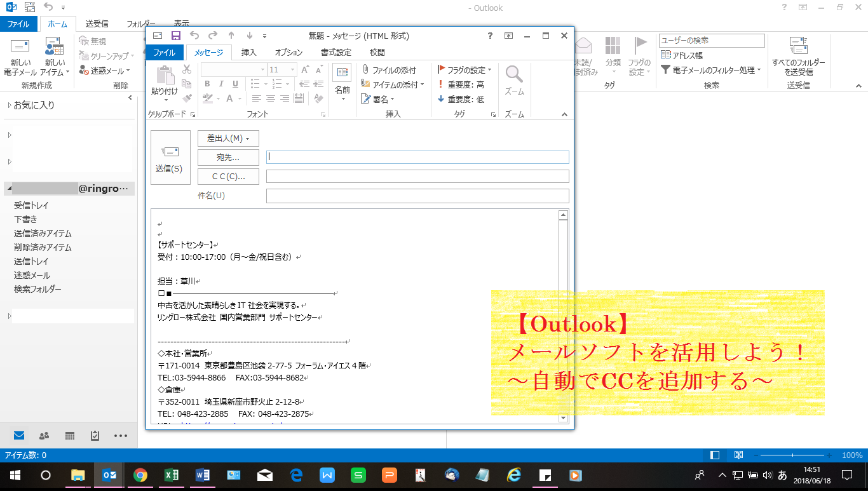Set 重要度: 高 high importance
The height and width of the screenshot is (491, 868).
click(461, 84)
